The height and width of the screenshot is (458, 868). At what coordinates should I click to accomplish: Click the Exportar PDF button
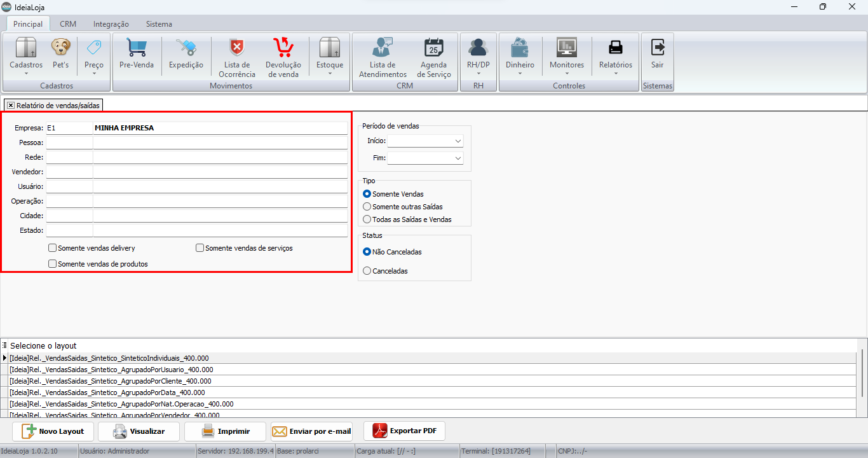click(x=404, y=431)
